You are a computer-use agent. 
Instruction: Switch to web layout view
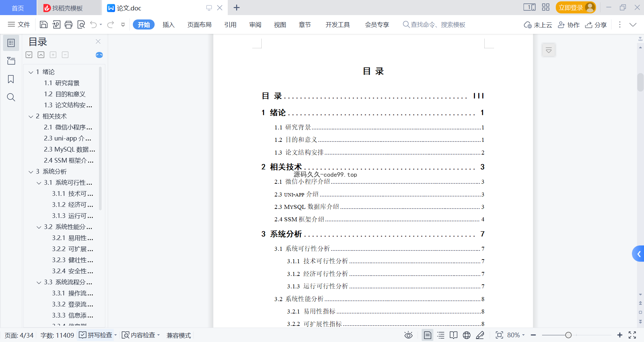467,335
